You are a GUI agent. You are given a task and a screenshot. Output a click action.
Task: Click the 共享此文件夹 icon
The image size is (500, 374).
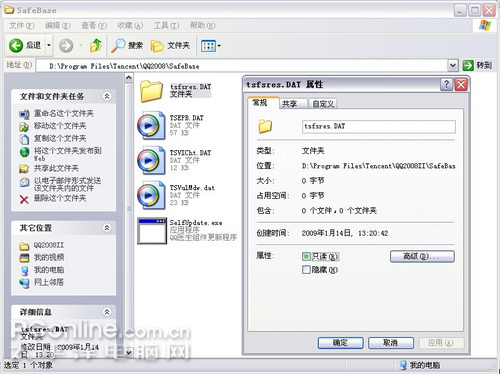click(24, 169)
